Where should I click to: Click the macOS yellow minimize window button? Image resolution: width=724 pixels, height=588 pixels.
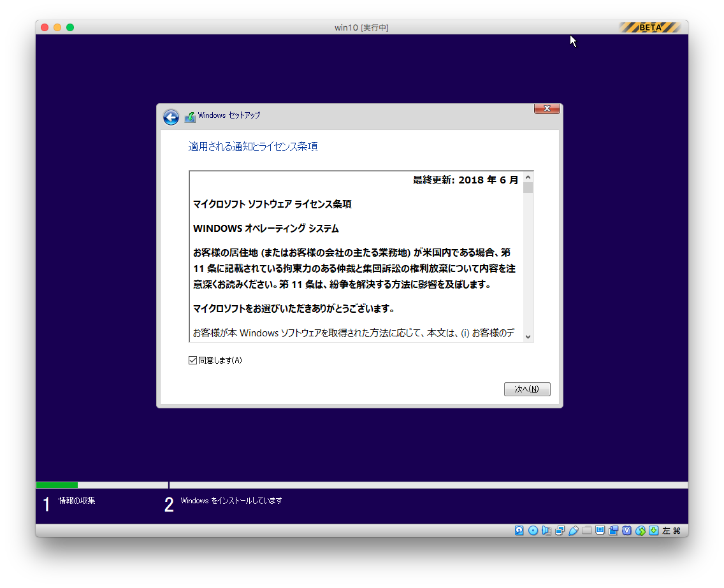(57, 27)
